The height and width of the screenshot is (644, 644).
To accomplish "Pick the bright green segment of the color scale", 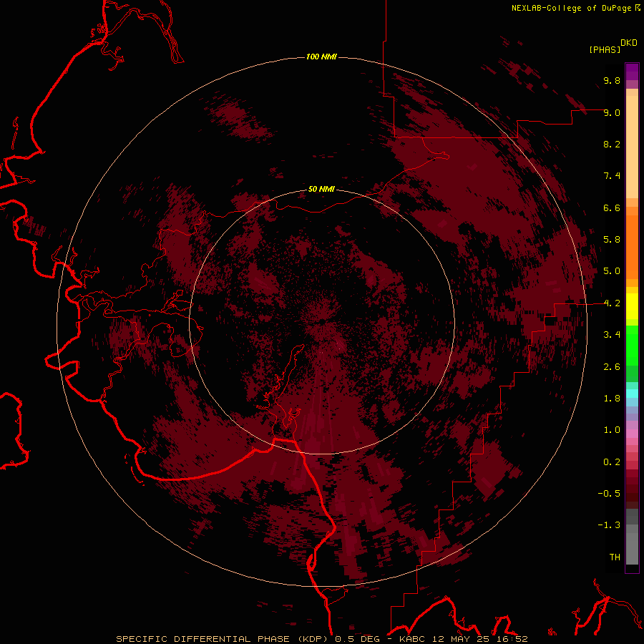I will (x=632, y=346).
